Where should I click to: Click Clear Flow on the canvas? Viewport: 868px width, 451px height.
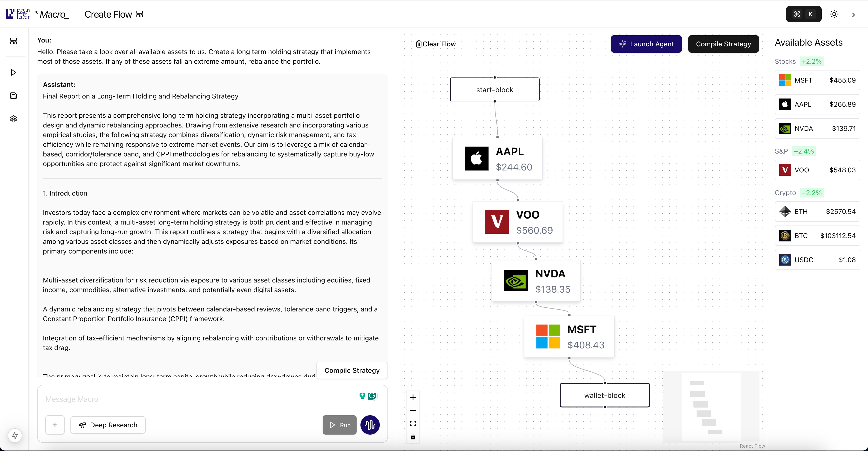pos(435,44)
